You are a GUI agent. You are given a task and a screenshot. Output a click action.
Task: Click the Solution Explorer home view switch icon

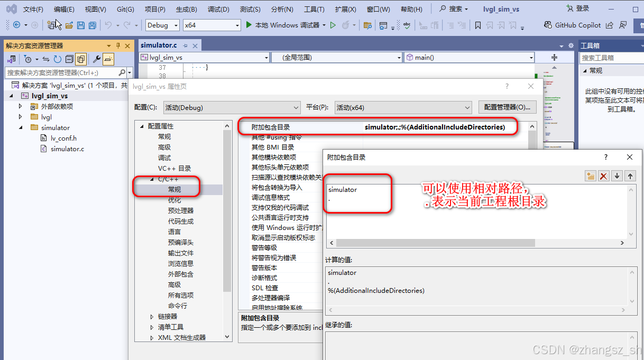11,59
